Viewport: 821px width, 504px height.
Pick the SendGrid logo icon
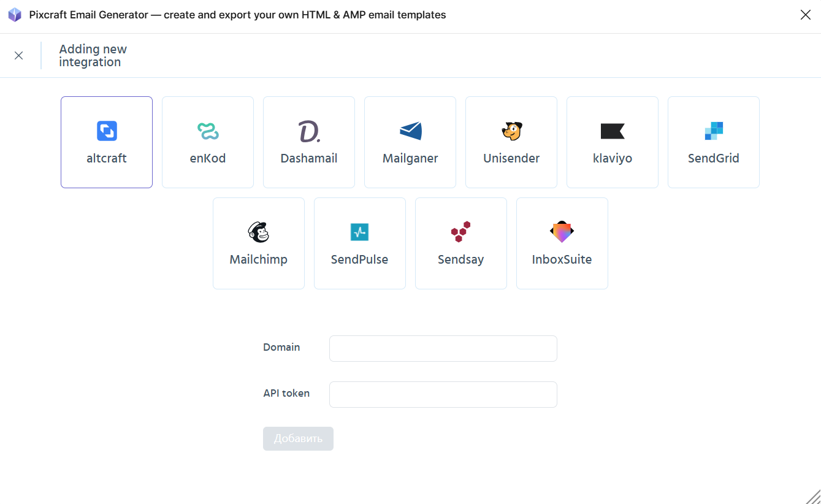(714, 131)
